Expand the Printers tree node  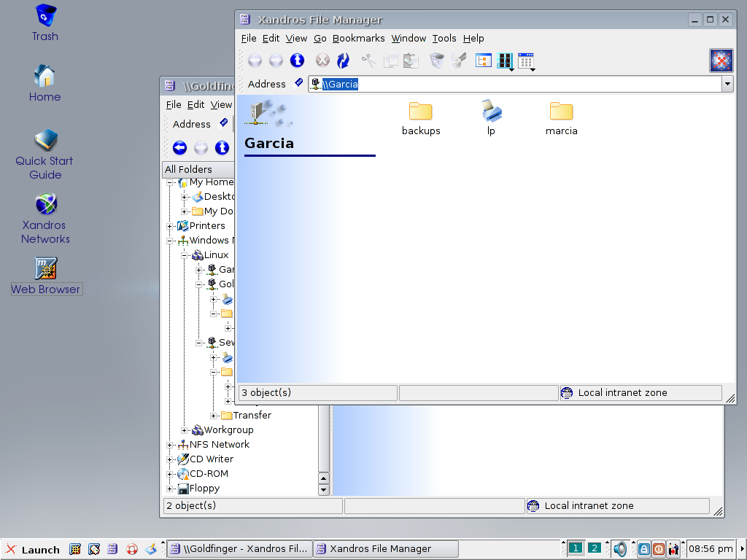[x=170, y=226]
